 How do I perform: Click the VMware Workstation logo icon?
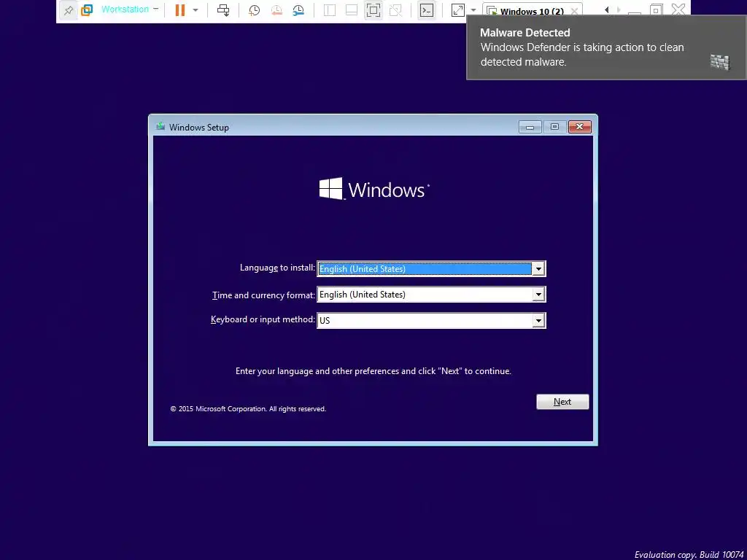[x=87, y=10]
